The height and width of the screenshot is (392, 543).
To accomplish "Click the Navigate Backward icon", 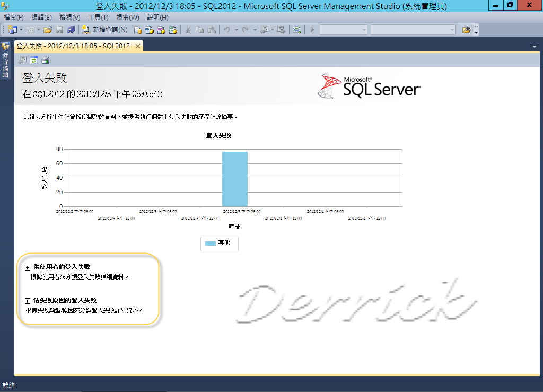I will (x=265, y=30).
